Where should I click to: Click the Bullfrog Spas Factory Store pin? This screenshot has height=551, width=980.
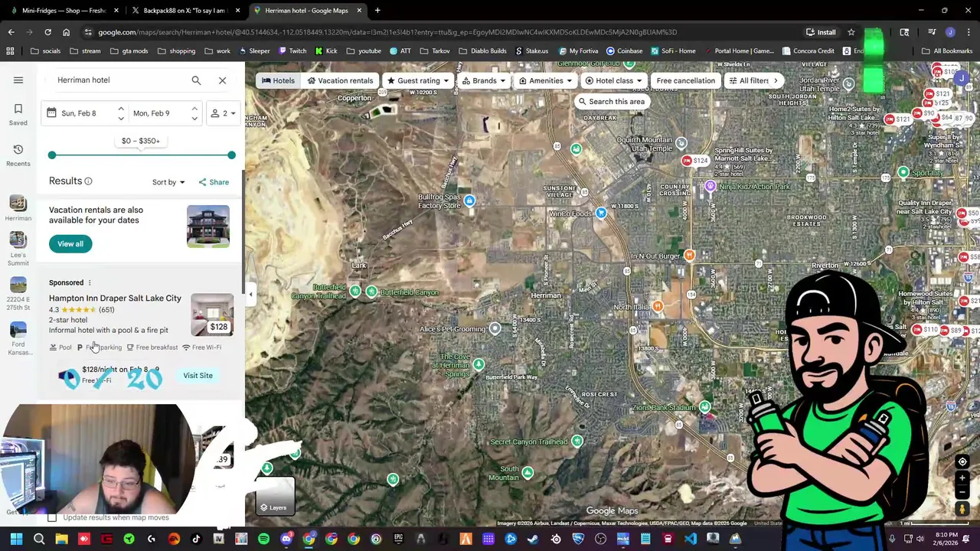[x=469, y=201]
